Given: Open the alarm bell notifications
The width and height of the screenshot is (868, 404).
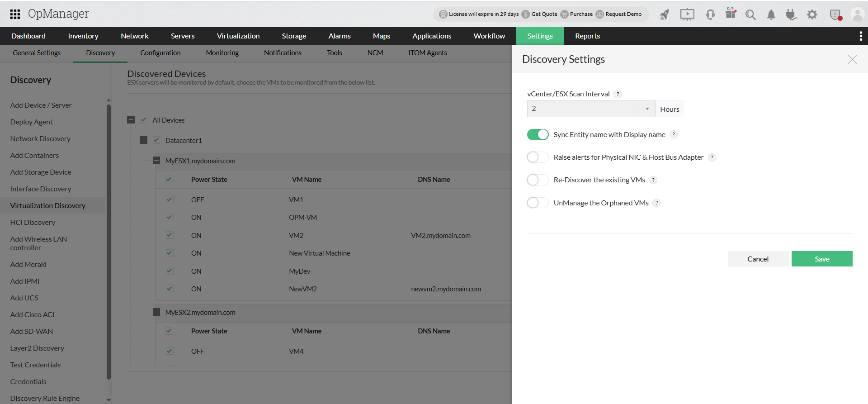Looking at the screenshot, I should (771, 14).
